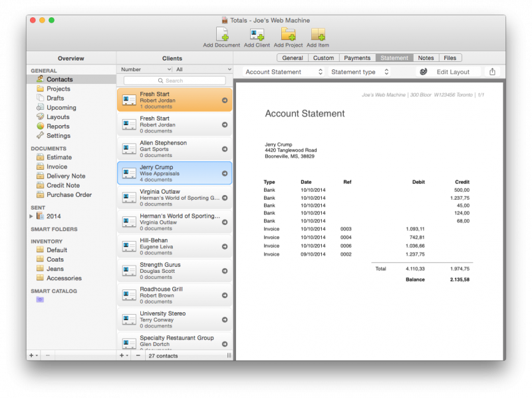532x398 pixels.
Task: Expand the 2014 sent folder
Action: click(31, 216)
